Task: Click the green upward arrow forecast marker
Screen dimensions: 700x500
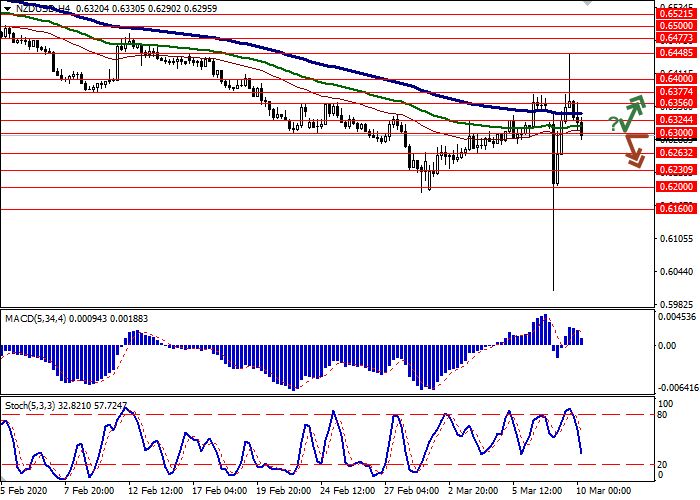Action: tap(632, 111)
